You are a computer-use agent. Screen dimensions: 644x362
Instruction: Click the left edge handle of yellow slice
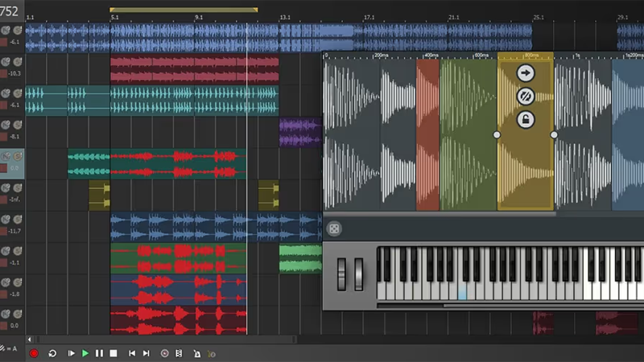pos(497,134)
